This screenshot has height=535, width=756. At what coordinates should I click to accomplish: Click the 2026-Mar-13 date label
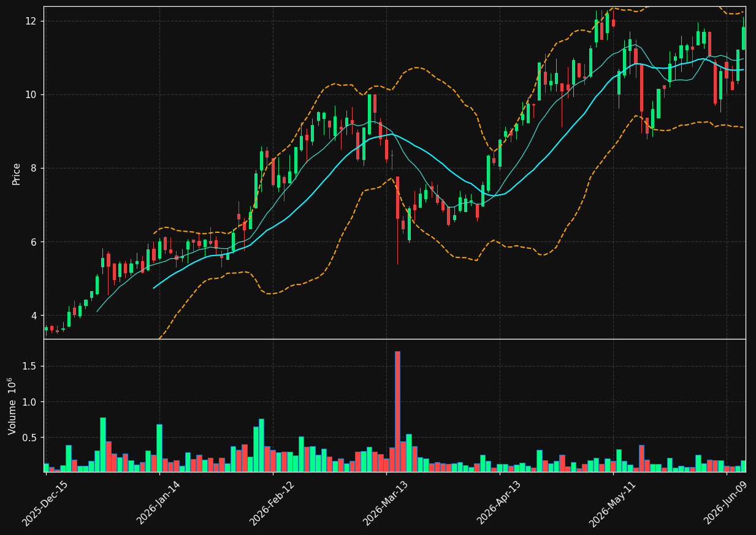(386, 503)
